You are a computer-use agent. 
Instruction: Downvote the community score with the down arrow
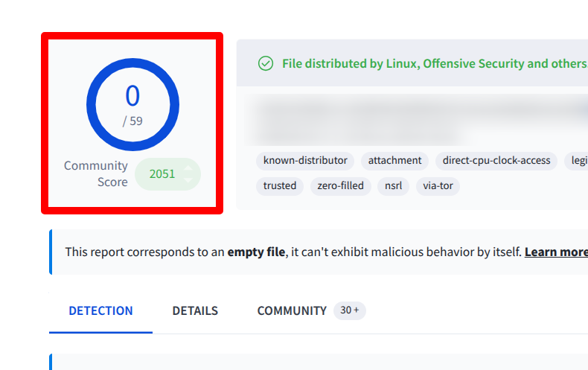[x=188, y=180]
